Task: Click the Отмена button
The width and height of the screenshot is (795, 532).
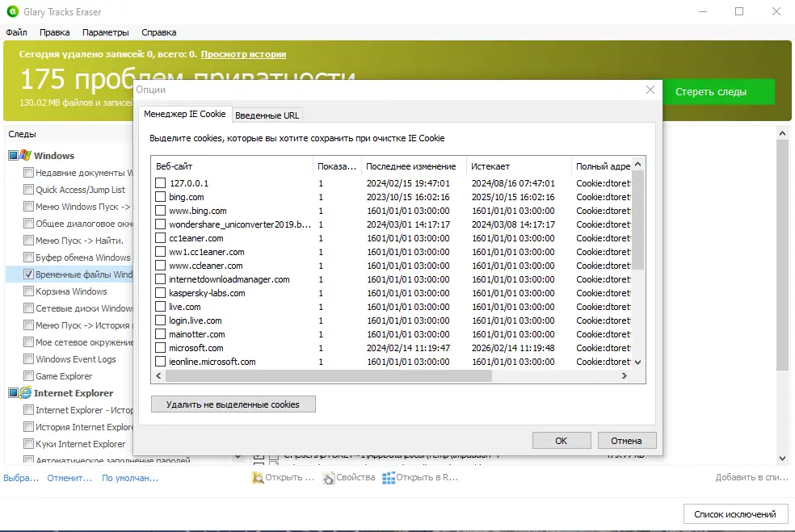Action: click(x=627, y=441)
